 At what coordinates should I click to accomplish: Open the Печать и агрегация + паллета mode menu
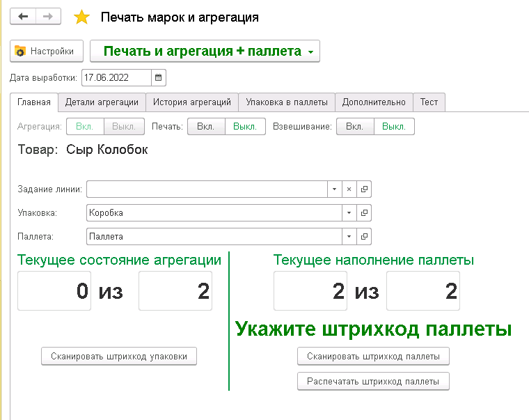(205, 51)
